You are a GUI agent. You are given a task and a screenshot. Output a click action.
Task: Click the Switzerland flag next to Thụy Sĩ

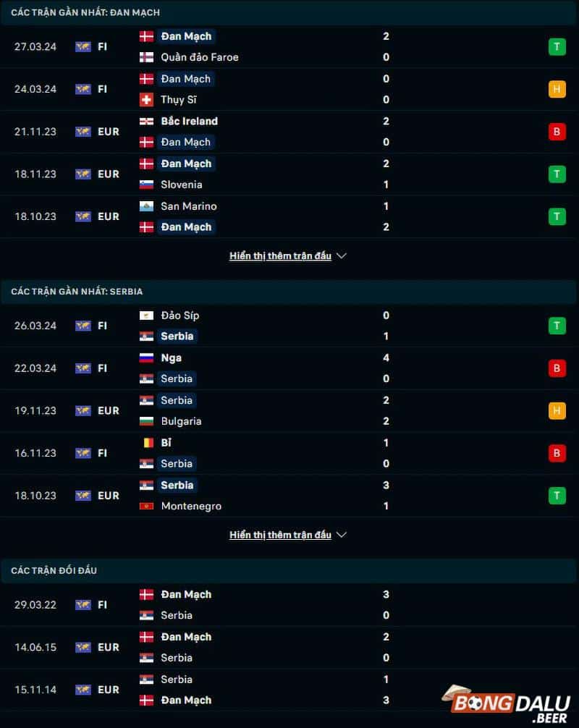pyautogui.click(x=146, y=100)
